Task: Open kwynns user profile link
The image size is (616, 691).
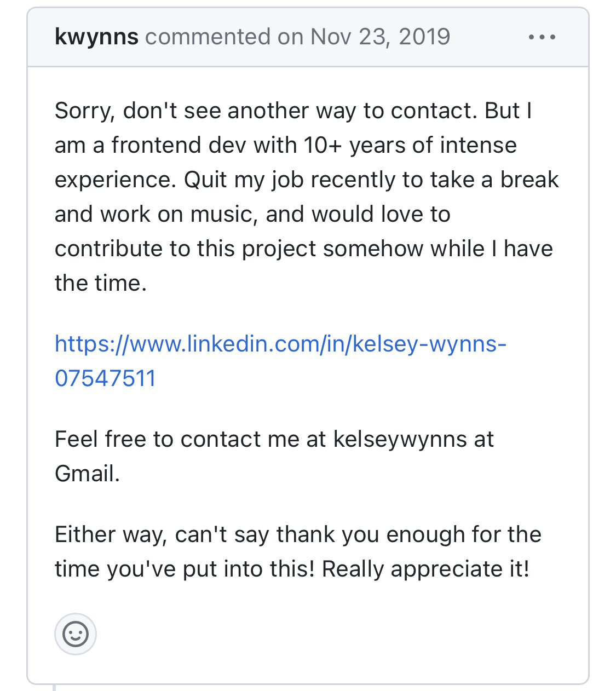Action: [x=96, y=37]
